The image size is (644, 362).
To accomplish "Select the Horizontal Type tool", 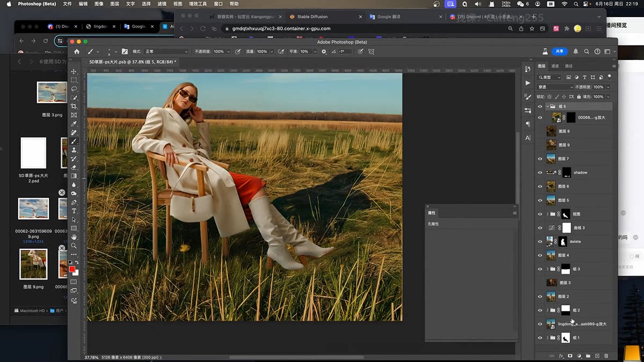I will [x=74, y=211].
